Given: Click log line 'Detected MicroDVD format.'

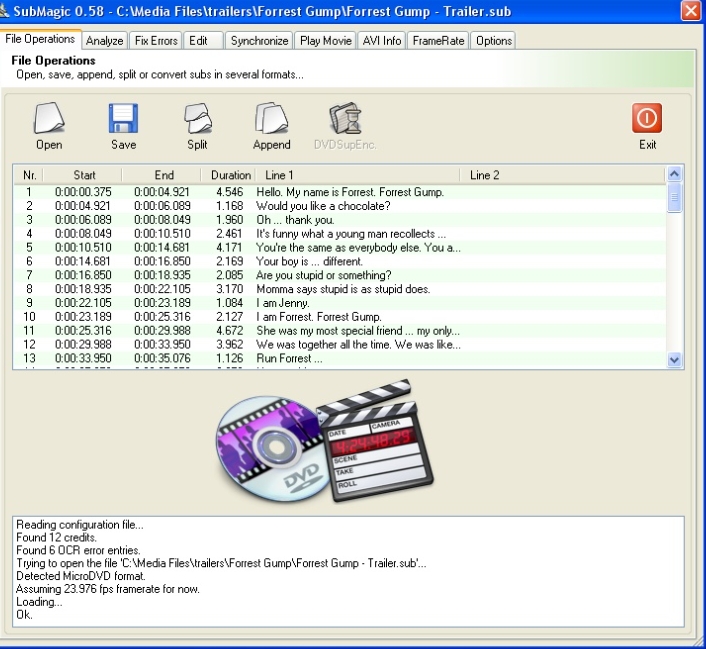Looking at the screenshot, I should 81,576.
